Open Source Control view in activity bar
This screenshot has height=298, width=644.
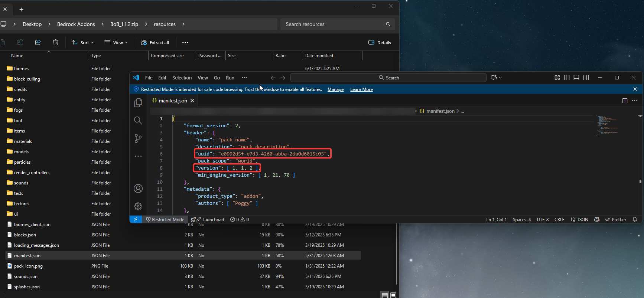point(138,138)
